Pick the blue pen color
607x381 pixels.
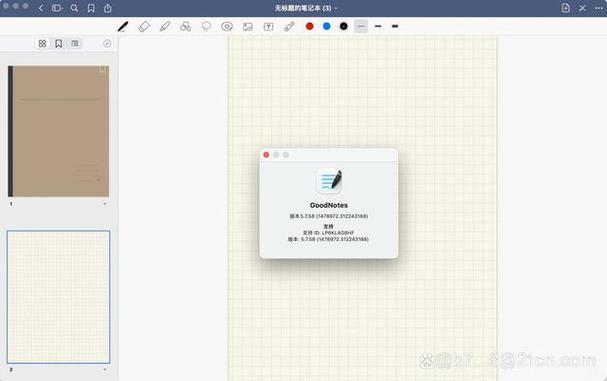click(327, 26)
